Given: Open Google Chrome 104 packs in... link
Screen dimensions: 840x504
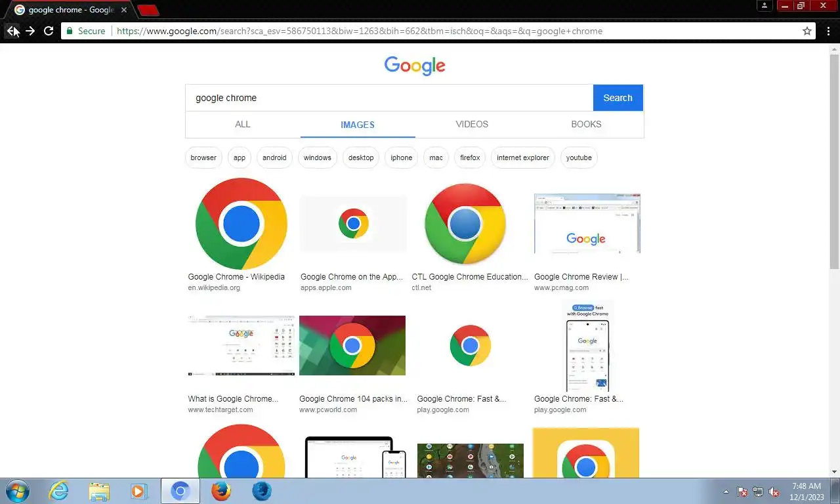Looking at the screenshot, I should [x=353, y=399].
